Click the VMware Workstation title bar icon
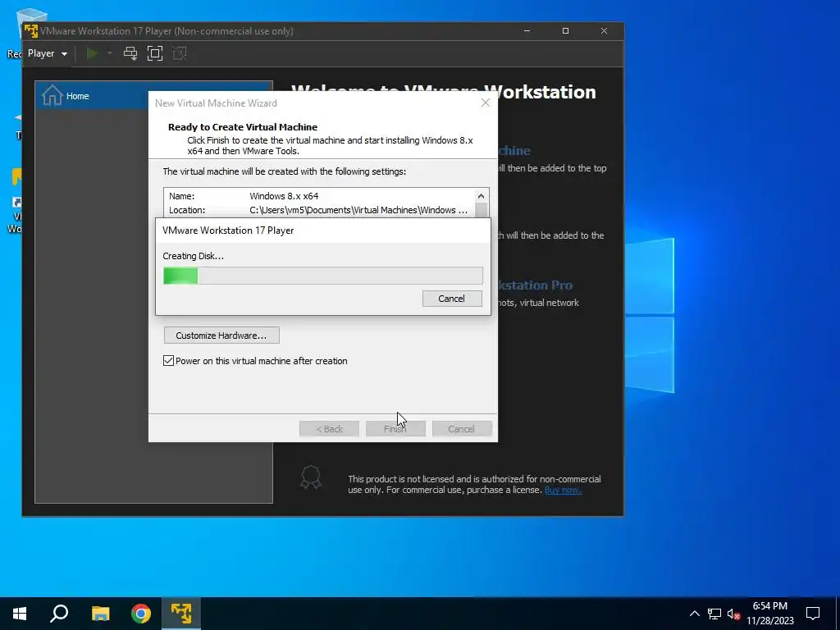The image size is (840, 630). tap(31, 31)
